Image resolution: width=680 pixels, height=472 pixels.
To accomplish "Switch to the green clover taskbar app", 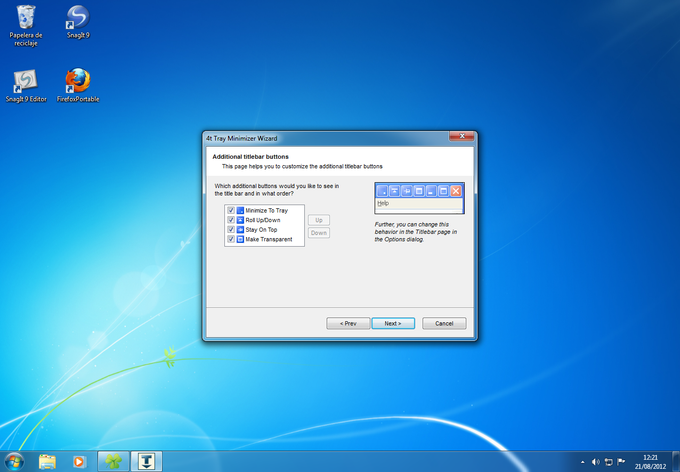I will (113, 462).
